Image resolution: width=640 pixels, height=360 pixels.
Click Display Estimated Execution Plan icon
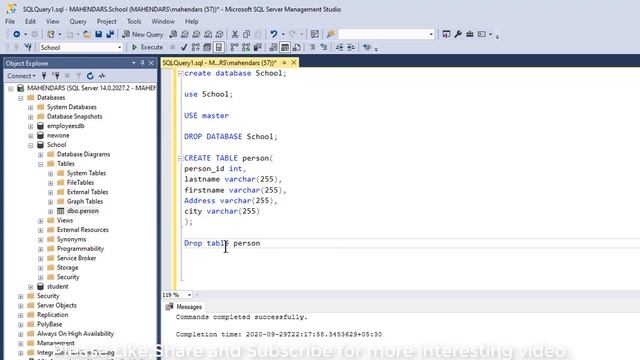(x=196, y=47)
